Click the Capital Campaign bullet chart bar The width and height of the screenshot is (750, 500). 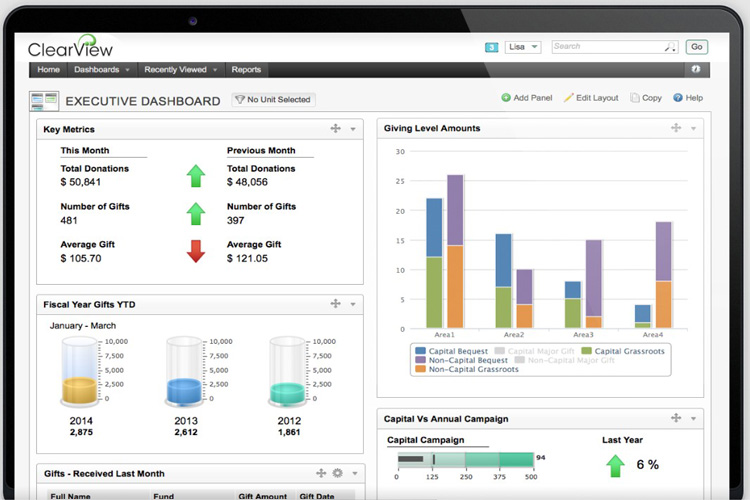(465, 460)
